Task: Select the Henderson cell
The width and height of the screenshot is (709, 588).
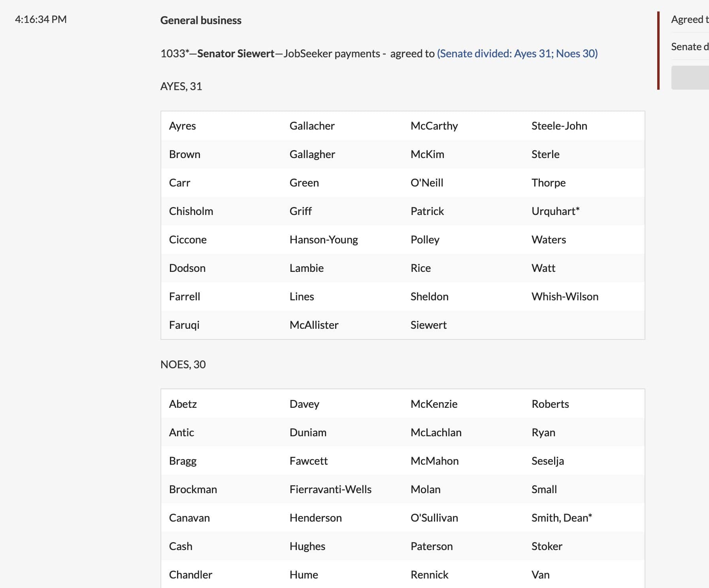Action: (x=342, y=518)
